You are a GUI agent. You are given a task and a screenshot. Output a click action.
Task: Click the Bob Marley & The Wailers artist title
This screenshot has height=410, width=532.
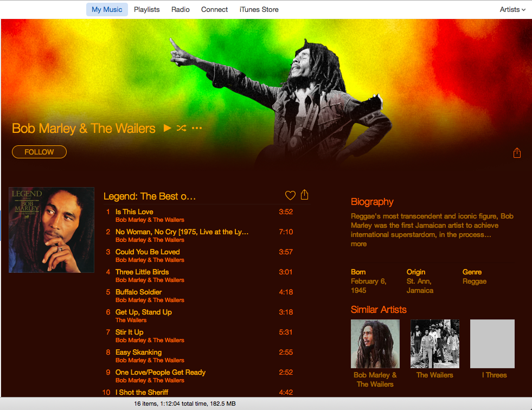point(84,129)
